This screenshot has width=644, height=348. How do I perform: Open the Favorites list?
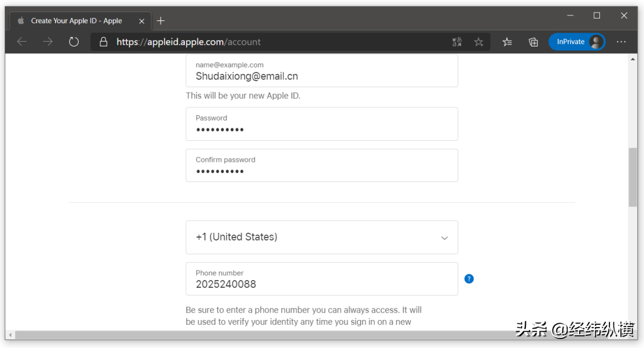coord(507,42)
